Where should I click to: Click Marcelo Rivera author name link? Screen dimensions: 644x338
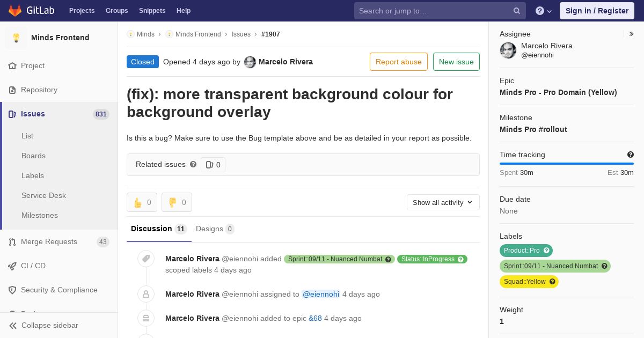point(286,62)
